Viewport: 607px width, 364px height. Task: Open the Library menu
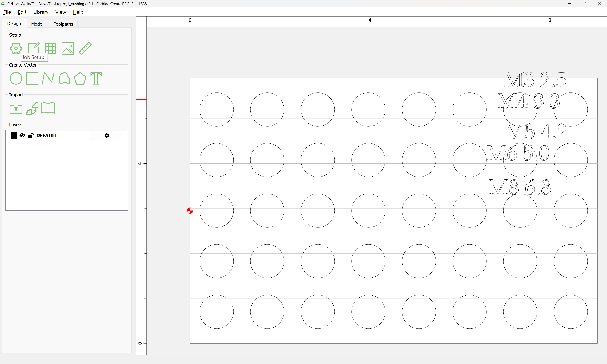coord(41,12)
